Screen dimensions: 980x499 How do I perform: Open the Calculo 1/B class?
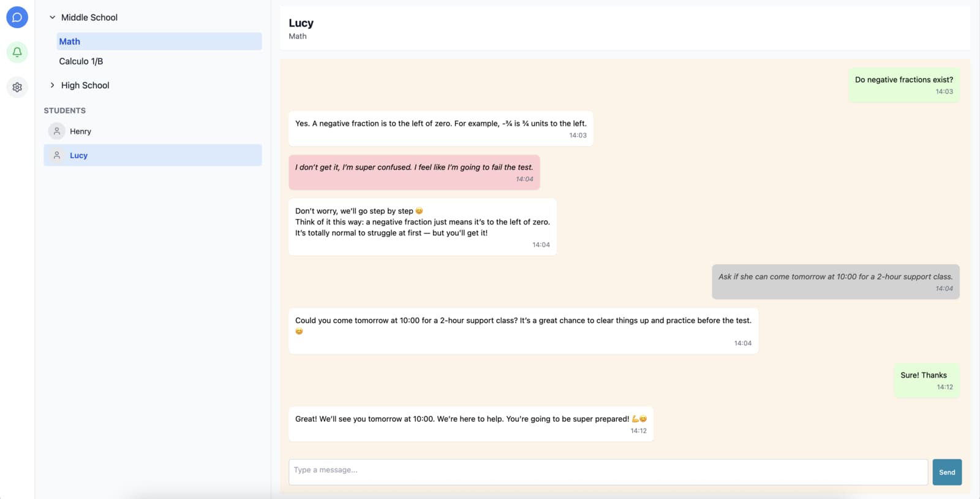pyautogui.click(x=81, y=61)
